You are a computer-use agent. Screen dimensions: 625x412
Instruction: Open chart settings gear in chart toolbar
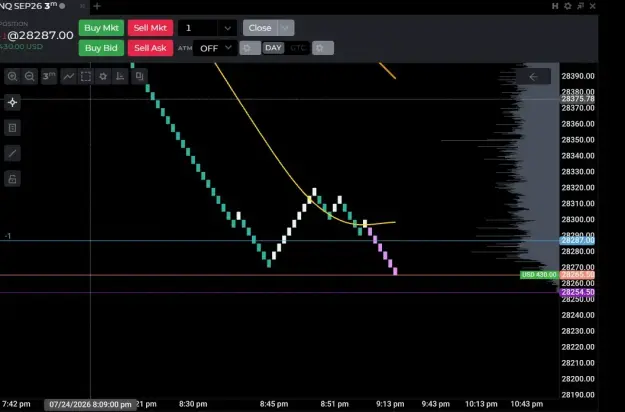103,76
